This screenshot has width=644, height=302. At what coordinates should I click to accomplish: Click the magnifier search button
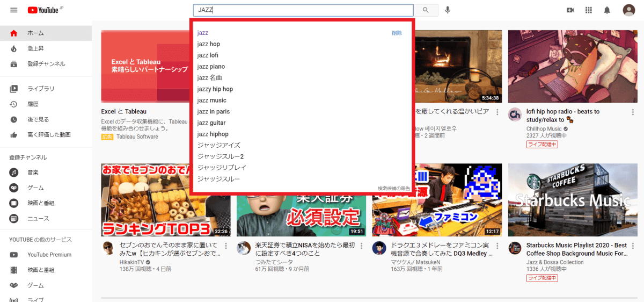click(x=426, y=10)
